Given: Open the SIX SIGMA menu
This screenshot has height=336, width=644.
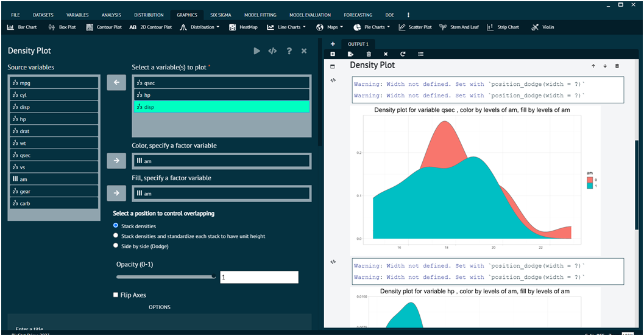Looking at the screenshot, I should 221,15.
